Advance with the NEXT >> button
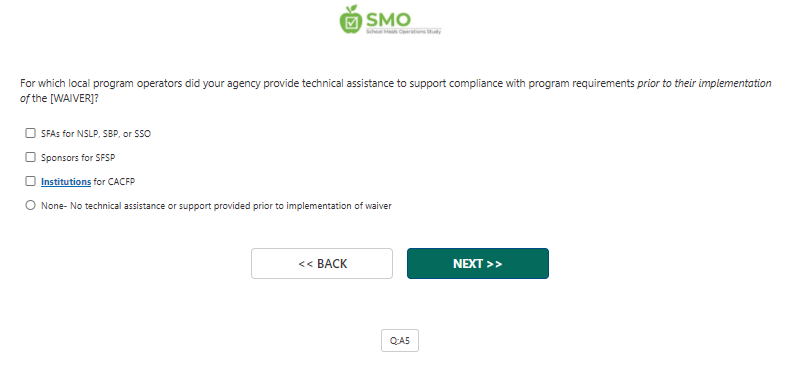The image size is (790, 365). tap(478, 263)
